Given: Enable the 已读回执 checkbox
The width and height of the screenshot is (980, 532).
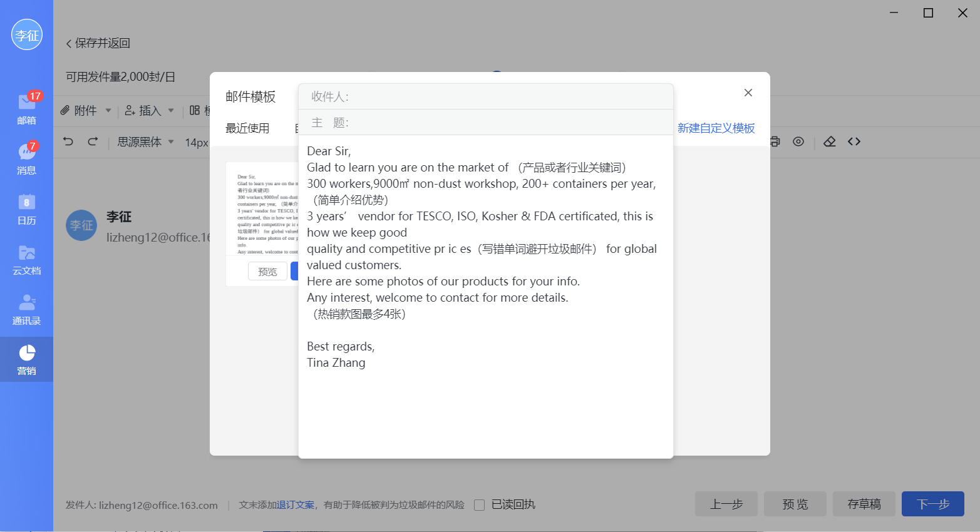Looking at the screenshot, I should (x=479, y=504).
